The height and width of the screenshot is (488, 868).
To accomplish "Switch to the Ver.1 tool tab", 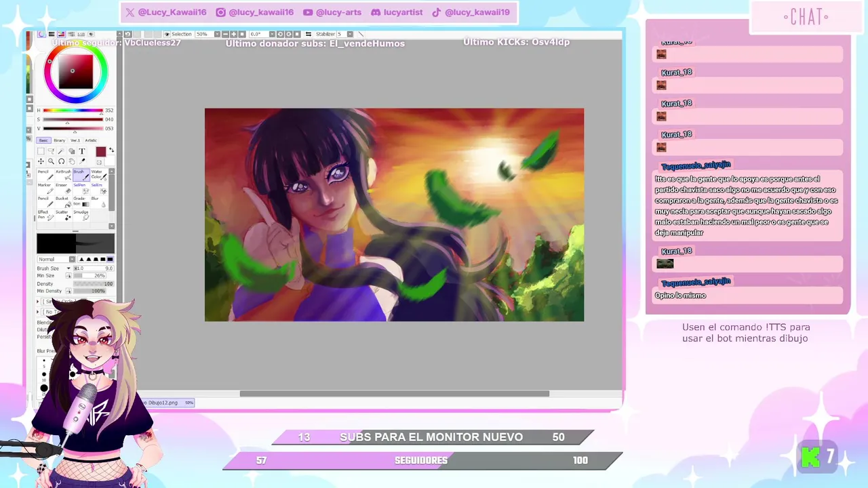I will (x=75, y=140).
